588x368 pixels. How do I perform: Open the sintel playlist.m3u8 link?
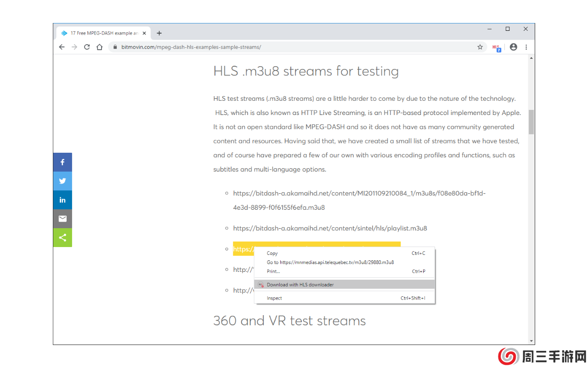pyautogui.click(x=330, y=228)
